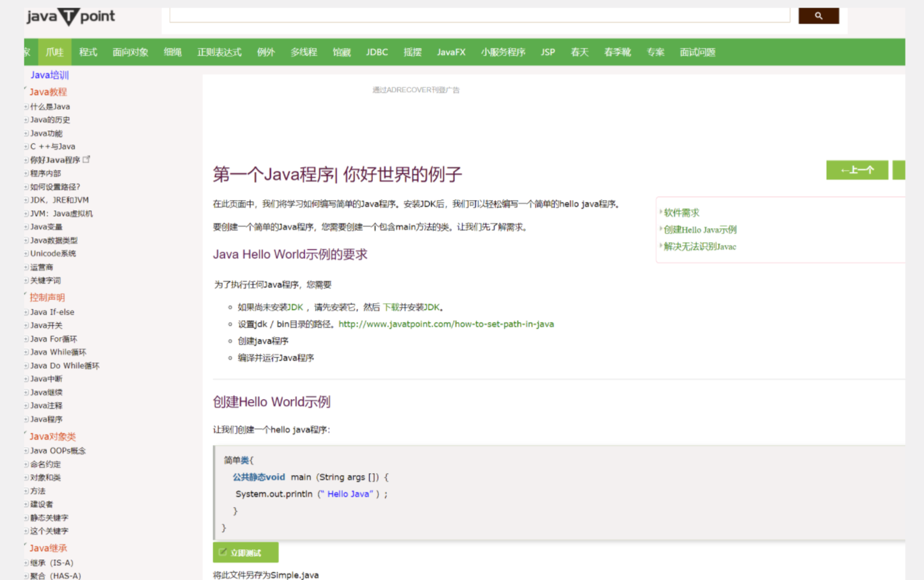Viewport: 924px width, 580px height.
Task: Open the JSP menu item
Action: pyautogui.click(x=548, y=52)
